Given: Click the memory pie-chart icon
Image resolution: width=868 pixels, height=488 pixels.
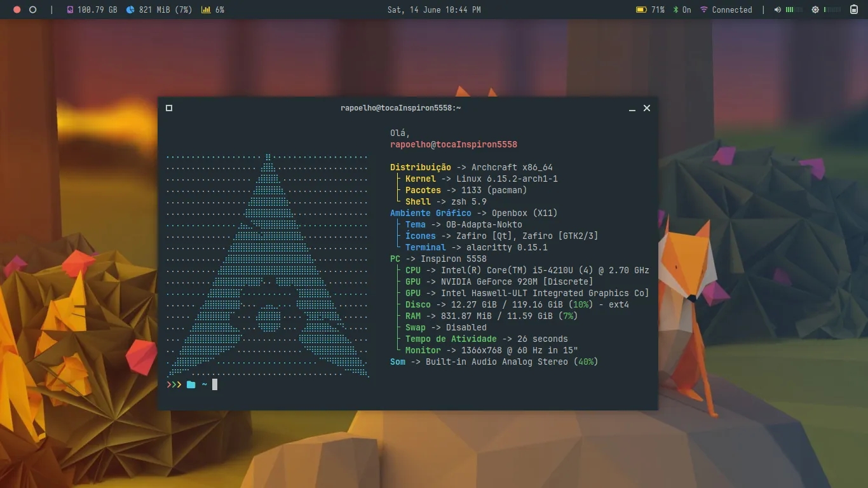Looking at the screenshot, I should pyautogui.click(x=130, y=10).
